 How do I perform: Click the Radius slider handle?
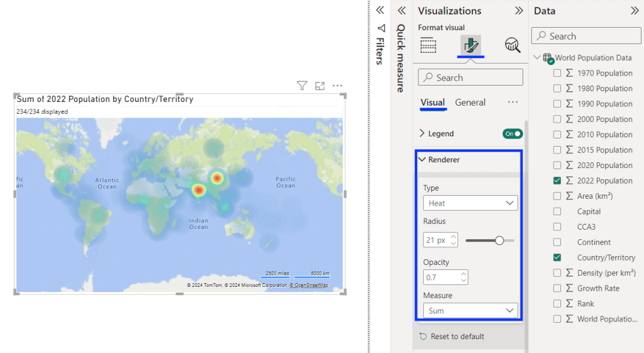[499, 240]
